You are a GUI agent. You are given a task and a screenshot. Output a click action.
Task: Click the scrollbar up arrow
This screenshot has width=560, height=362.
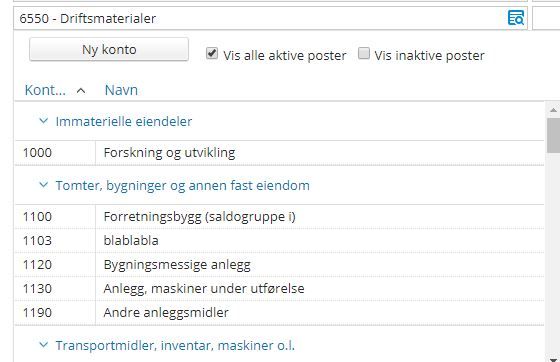pos(553,110)
